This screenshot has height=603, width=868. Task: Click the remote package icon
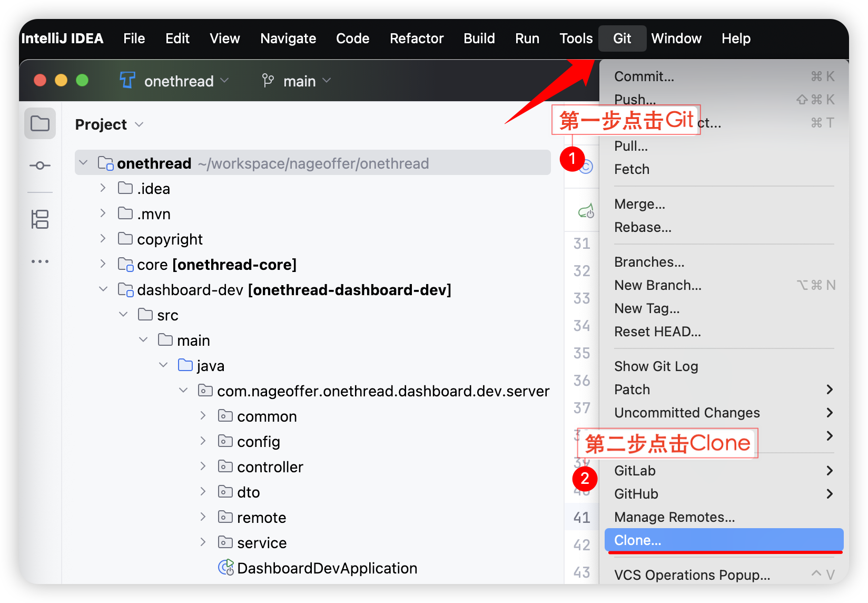tap(225, 517)
